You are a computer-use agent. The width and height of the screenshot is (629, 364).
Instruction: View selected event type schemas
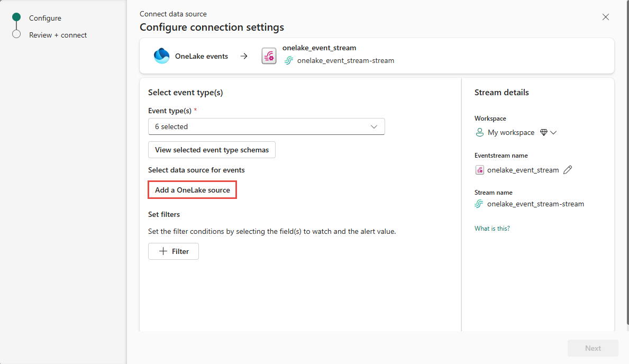pyautogui.click(x=212, y=150)
